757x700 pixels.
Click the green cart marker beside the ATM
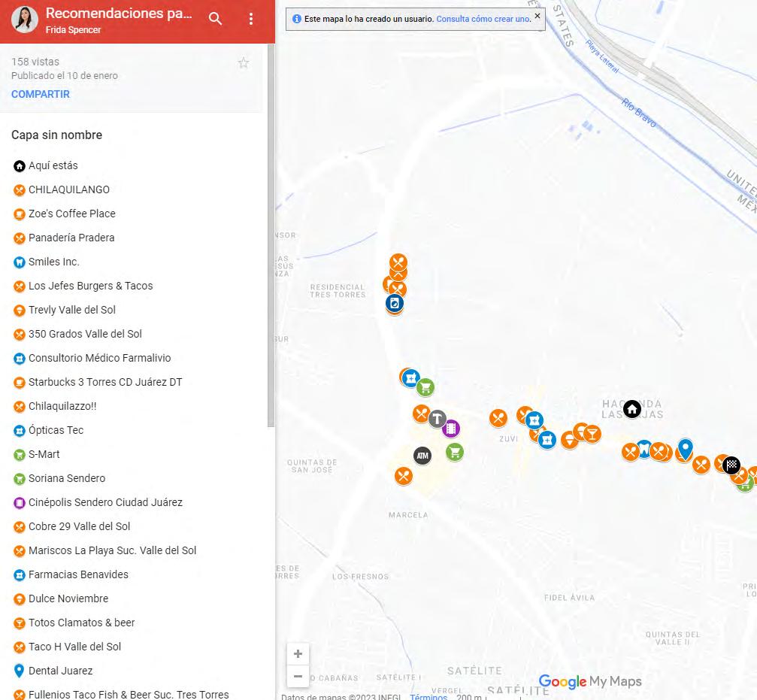click(455, 453)
